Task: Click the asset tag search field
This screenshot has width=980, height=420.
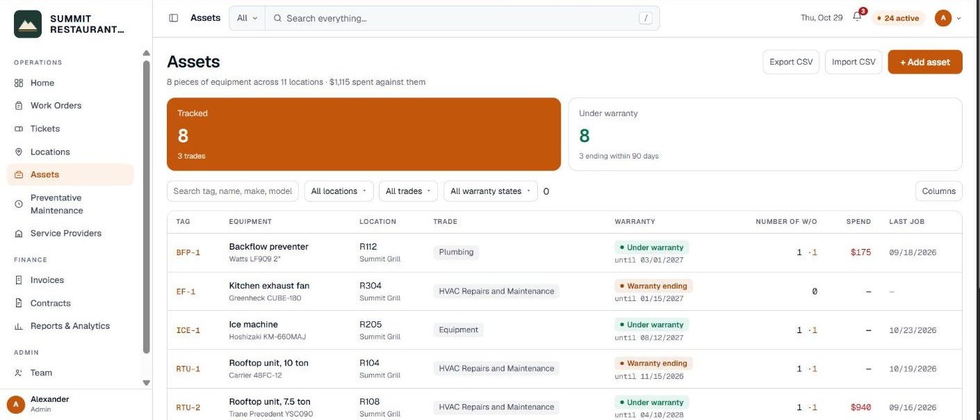Action: click(233, 191)
